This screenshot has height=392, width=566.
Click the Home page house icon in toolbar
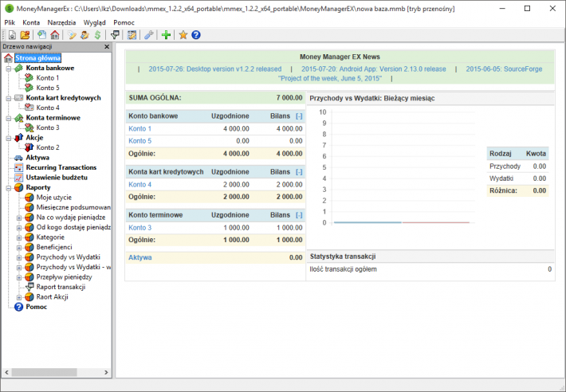[x=55, y=35]
